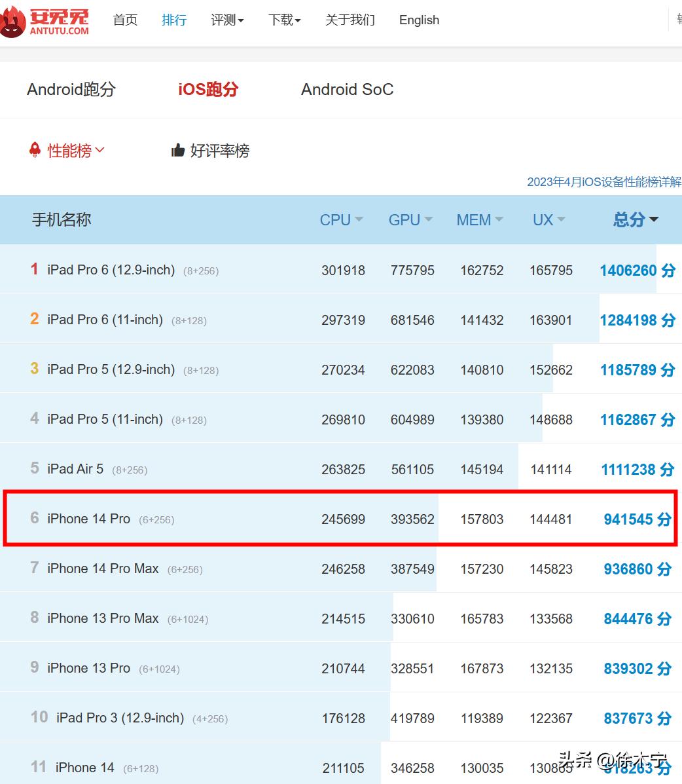Click total score 1284198 分
Screen dimensions: 682x784
pyautogui.click(x=637, y=320)
